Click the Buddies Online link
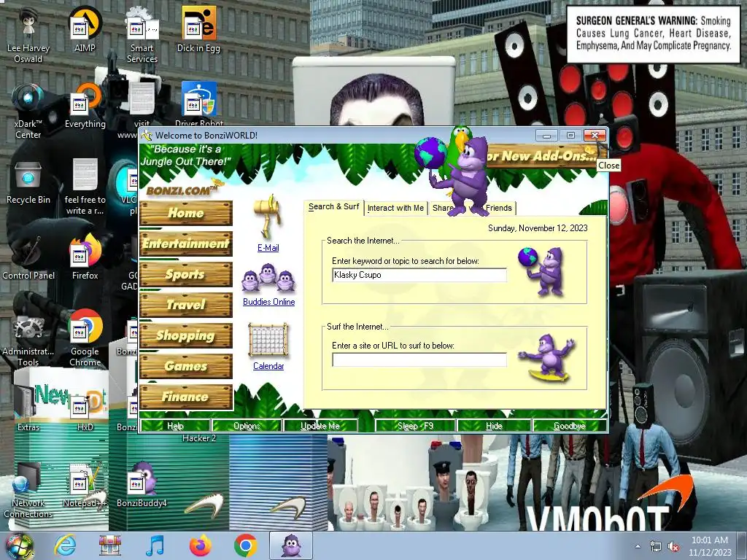 click(x=268, y=302)
